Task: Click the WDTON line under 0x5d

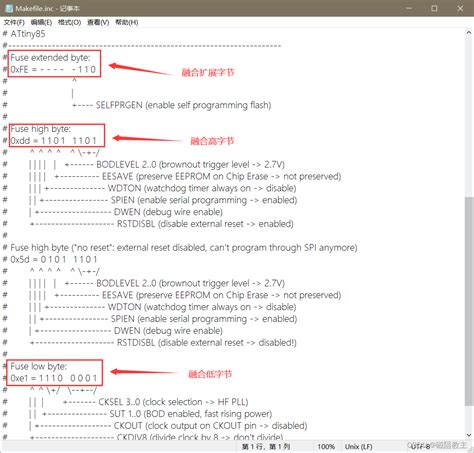Action: pos(171,307)
